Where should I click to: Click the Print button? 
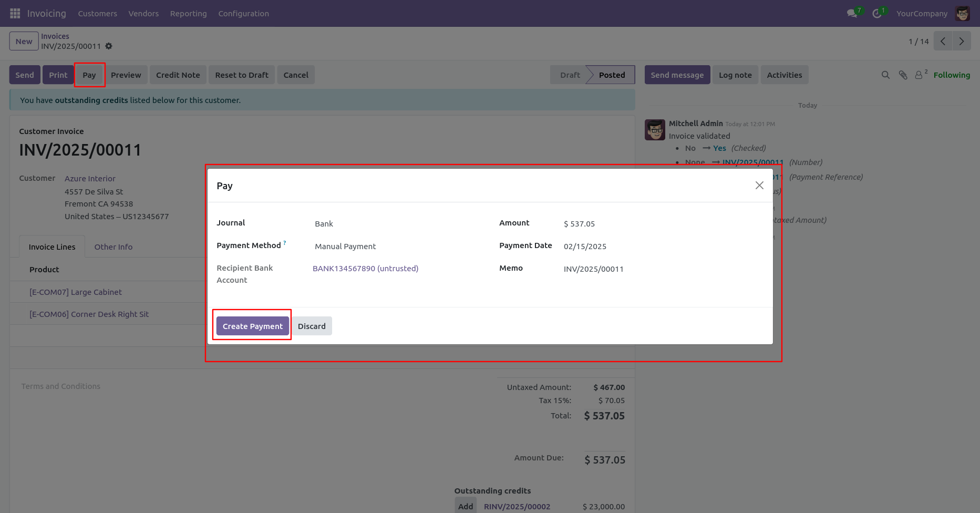58,75
